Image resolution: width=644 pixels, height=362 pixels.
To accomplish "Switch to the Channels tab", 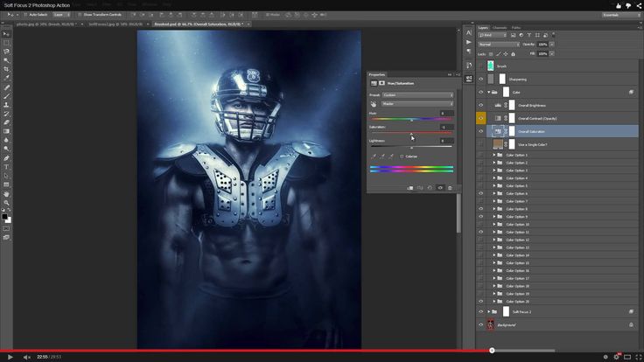I will (x=500, y=27).
